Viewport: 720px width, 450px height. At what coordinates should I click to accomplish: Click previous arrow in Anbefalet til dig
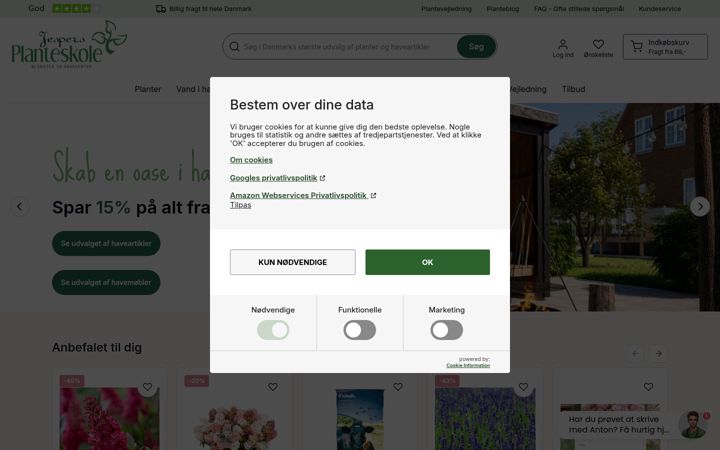(636, 354)
